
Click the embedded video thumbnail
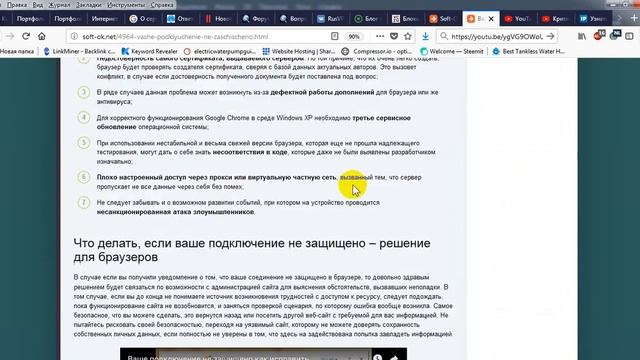[x=263, y=354]
